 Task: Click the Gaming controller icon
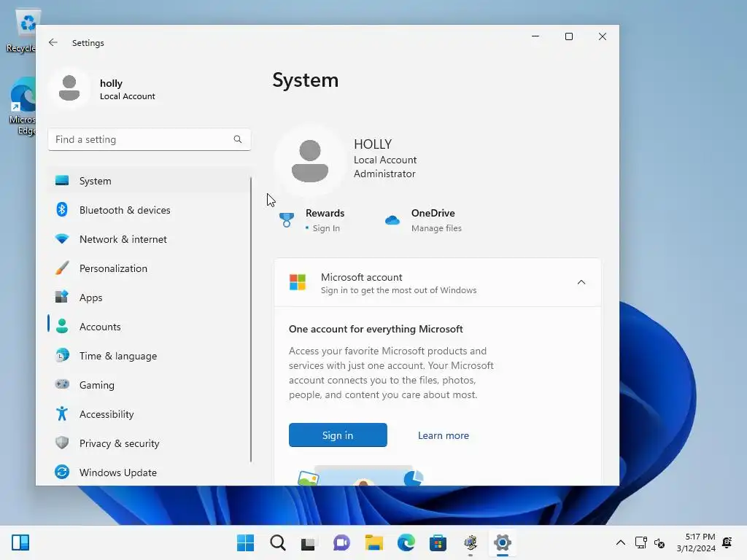(x=62, y=384)
